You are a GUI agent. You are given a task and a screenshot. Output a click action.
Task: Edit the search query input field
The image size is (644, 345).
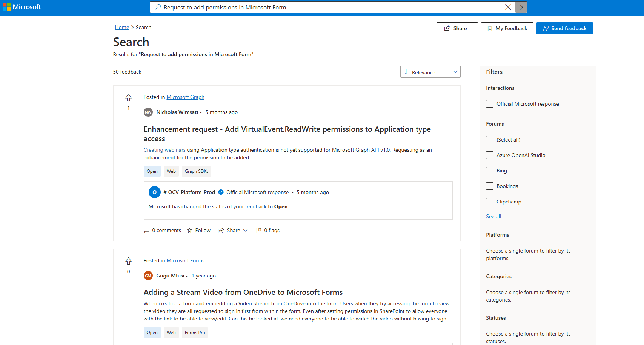click(x=332, y=7)
